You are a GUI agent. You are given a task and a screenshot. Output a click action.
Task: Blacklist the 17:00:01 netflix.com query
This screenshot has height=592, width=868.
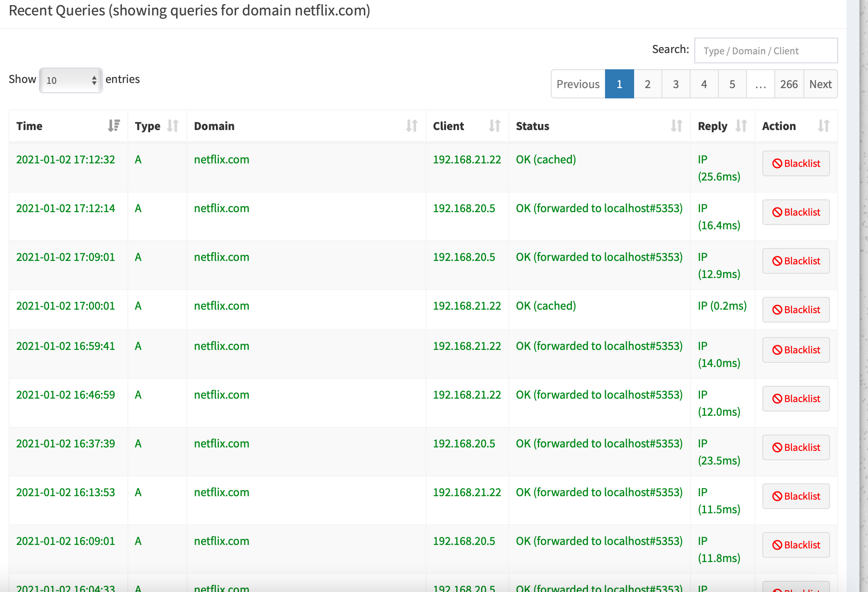[x=796, y=310]
